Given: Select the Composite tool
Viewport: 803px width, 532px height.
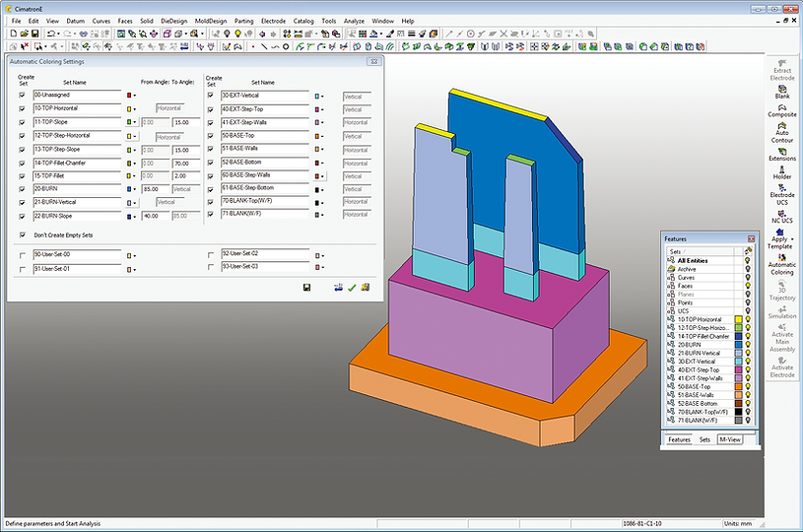Looking at the screenshot, I should (782, 110).
